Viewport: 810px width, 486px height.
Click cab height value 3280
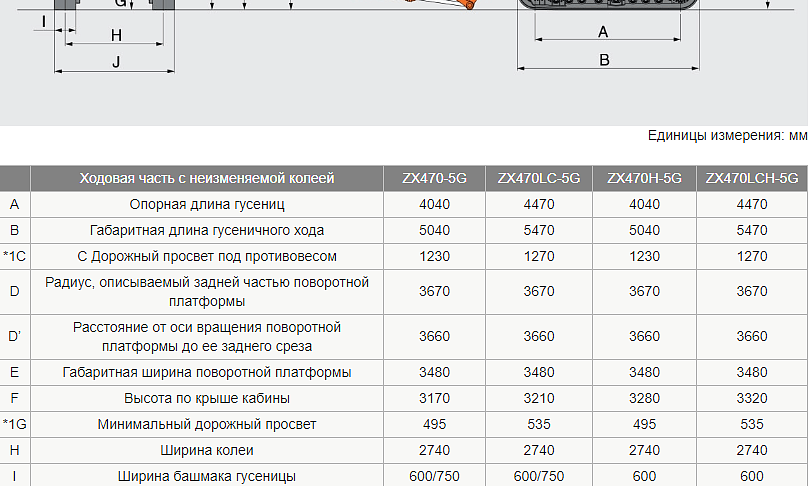point(644,398)
